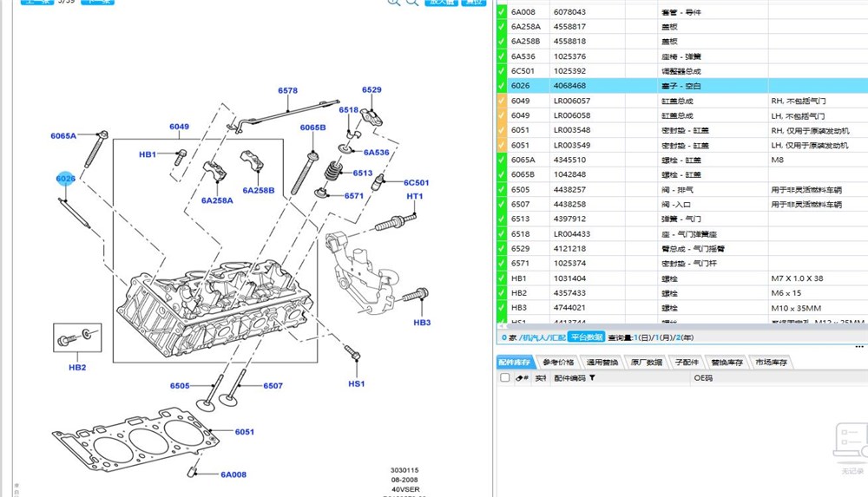Click part number 4068468 in the table
Image resolution: width=868 pixels, height=497 pixels.
pyautogui.click(x=569, y=86)
